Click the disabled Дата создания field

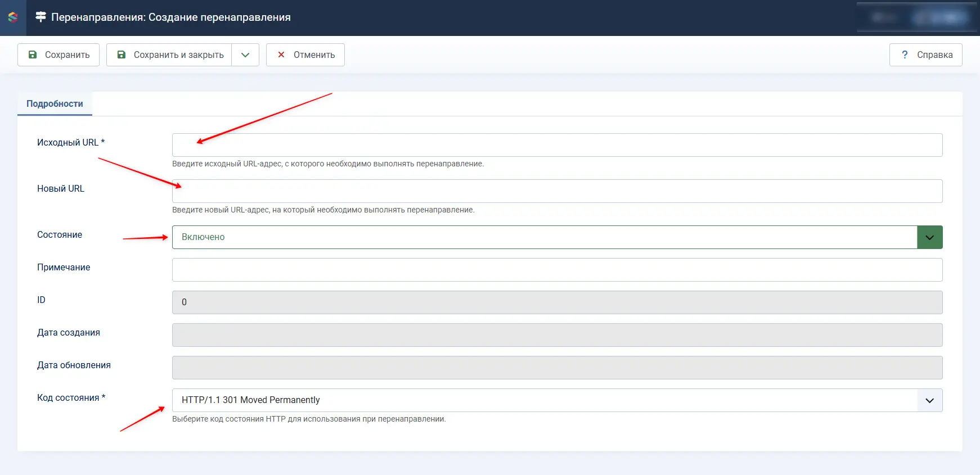[x=557, y=335]
